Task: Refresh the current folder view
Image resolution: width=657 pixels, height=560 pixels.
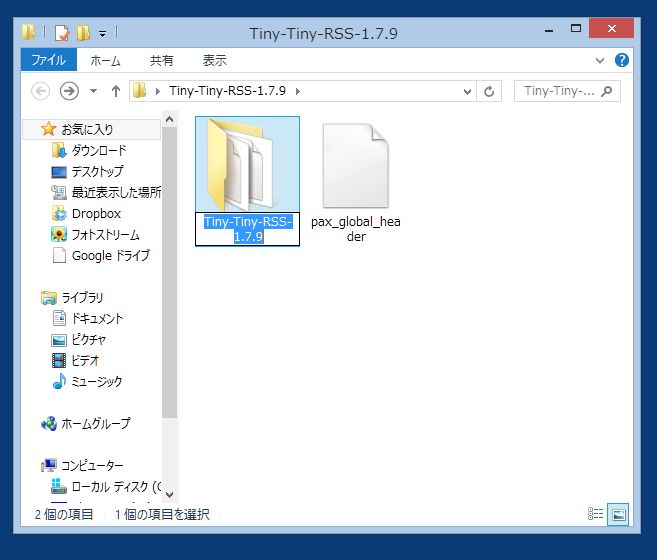Action: [x=489, y=91]
